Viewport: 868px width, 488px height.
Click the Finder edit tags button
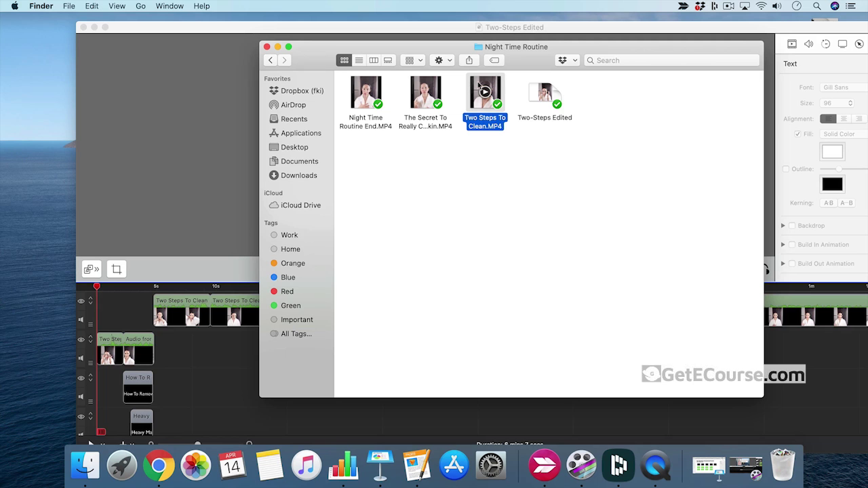[x=494, y=60]
